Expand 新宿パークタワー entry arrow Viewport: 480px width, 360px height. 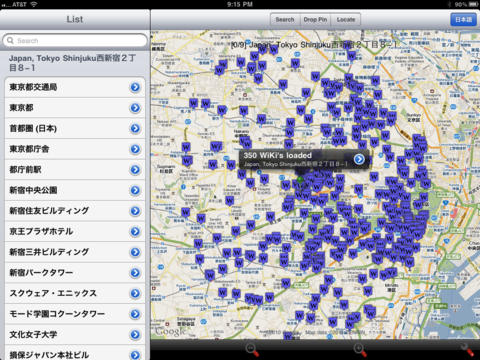coord(135,273)
